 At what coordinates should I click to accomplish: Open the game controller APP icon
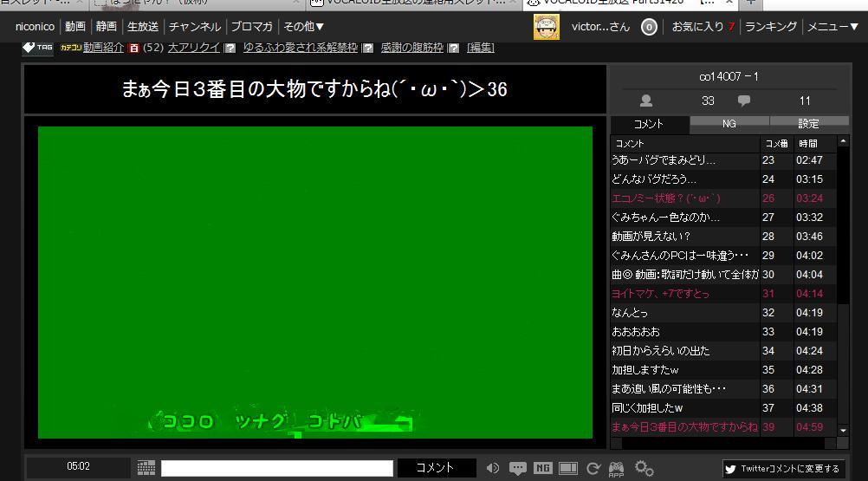(x=616, y=469)
